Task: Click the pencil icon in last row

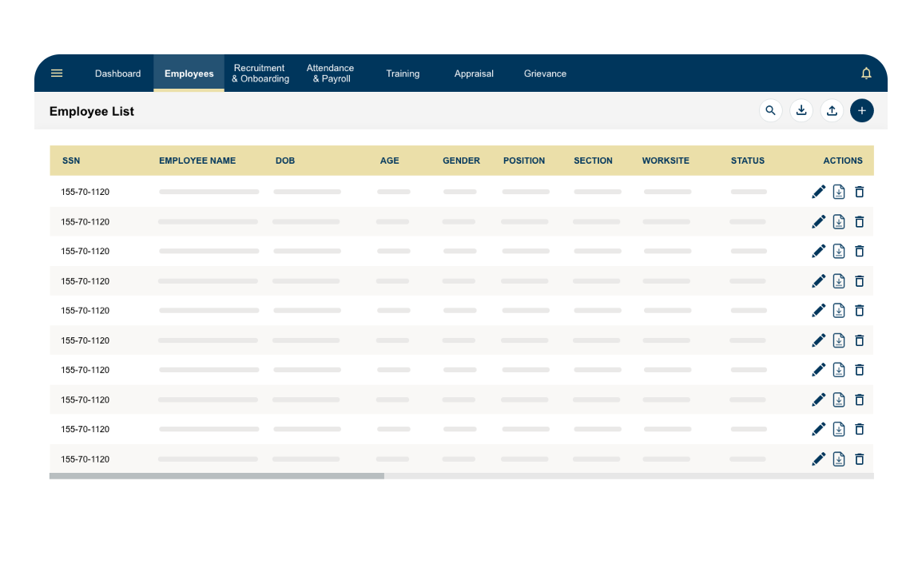Action: (818, 459)
